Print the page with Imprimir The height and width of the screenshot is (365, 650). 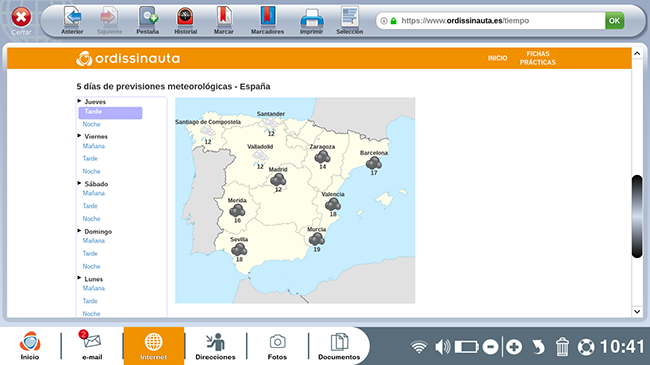coord(311,20)
